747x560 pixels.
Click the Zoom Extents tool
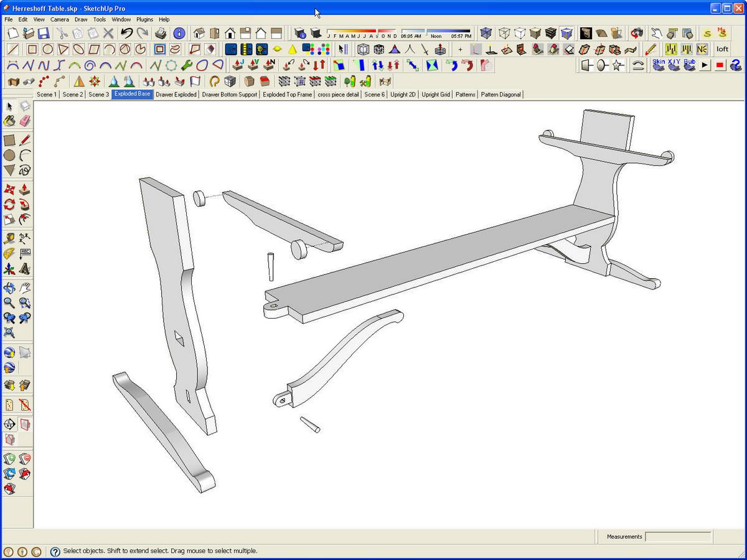click(9, 333)
